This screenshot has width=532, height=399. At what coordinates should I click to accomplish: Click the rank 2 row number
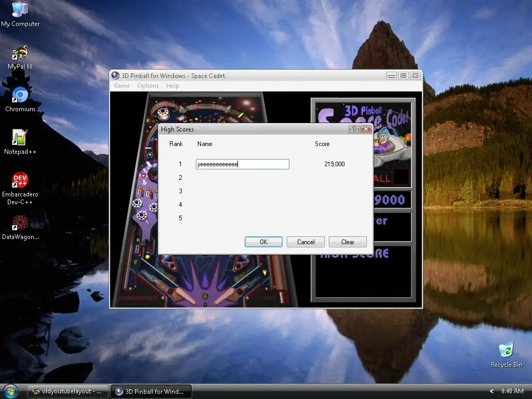(180, 178)
